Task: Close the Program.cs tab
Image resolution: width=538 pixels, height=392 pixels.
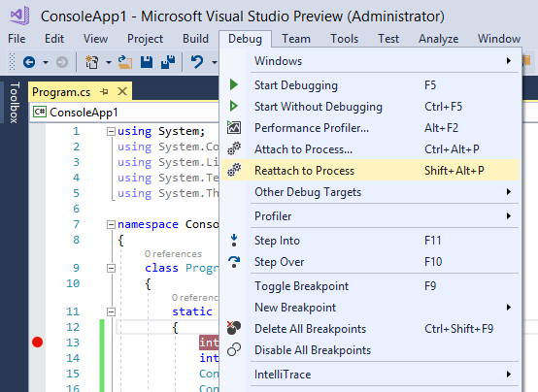Action: [122, 91]
